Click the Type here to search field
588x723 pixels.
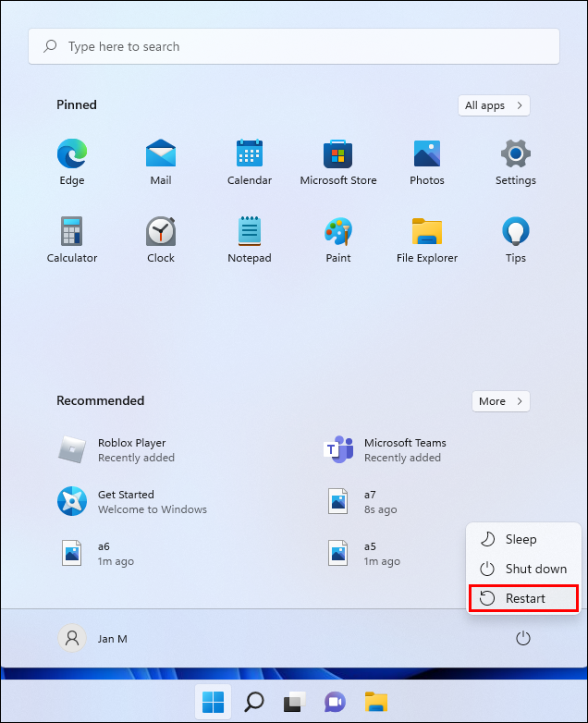click(294, 46)
